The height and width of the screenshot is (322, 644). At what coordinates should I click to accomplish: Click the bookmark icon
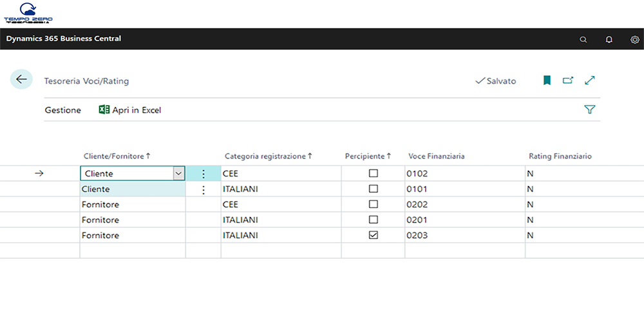[547, 80]
